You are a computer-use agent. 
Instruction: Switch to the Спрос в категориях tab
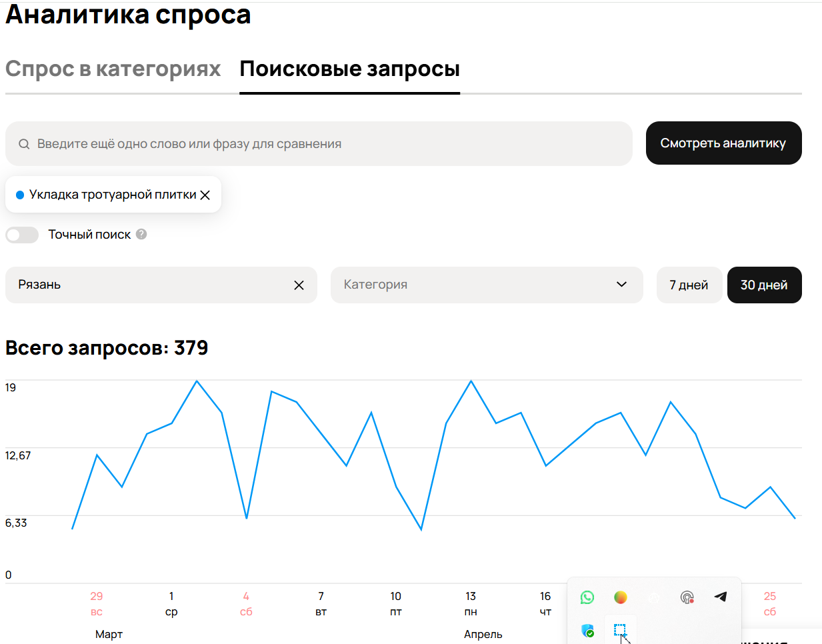point(113,69)
